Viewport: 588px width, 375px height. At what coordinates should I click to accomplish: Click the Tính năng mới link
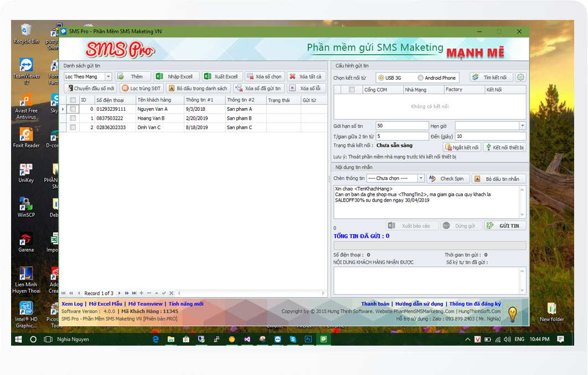186,304
